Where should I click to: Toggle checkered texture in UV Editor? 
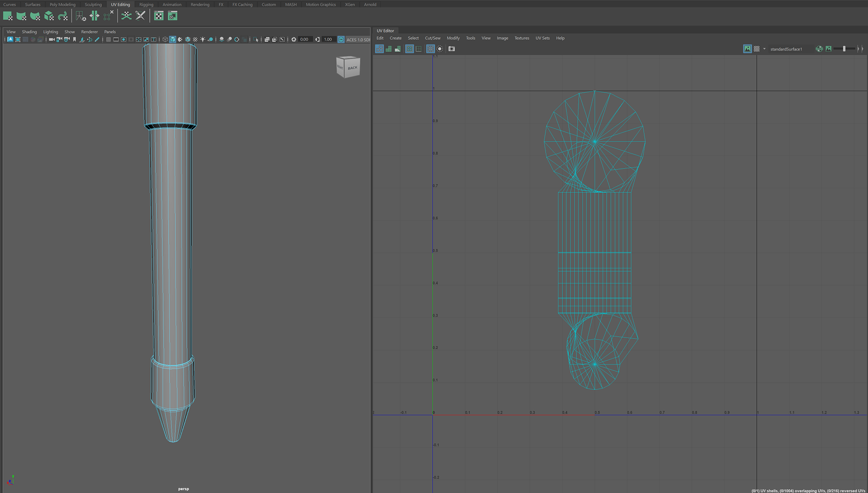[757, 49]
